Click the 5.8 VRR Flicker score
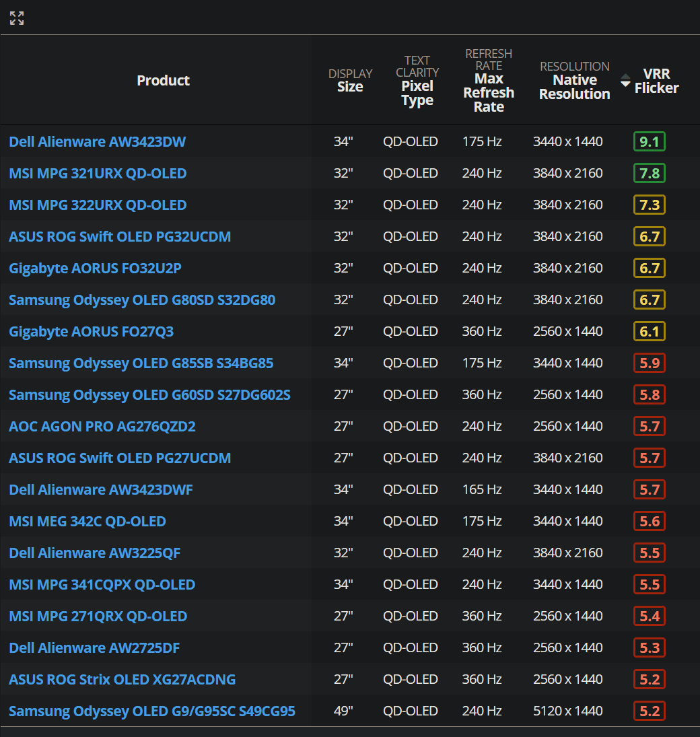This screenshot has width=700, height=737. pos(650,395)
